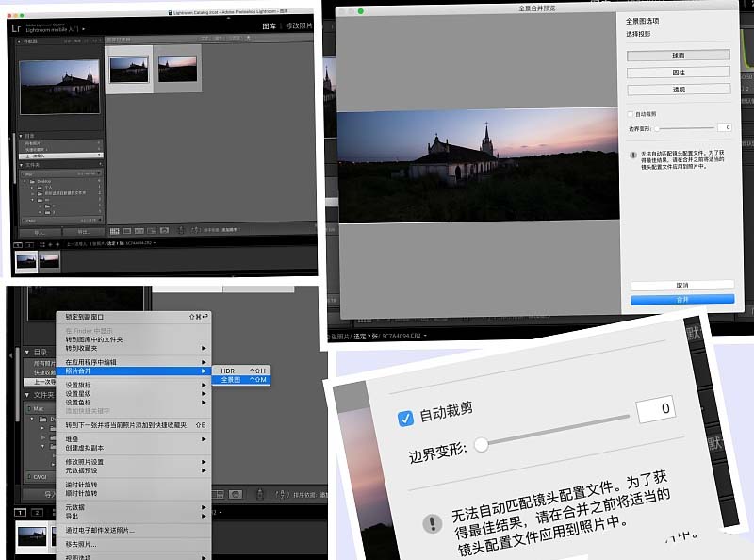Click the 球面 projection button
Image resolution: width=754 pixels, height=560 pixels.
[x=679, y=55]
